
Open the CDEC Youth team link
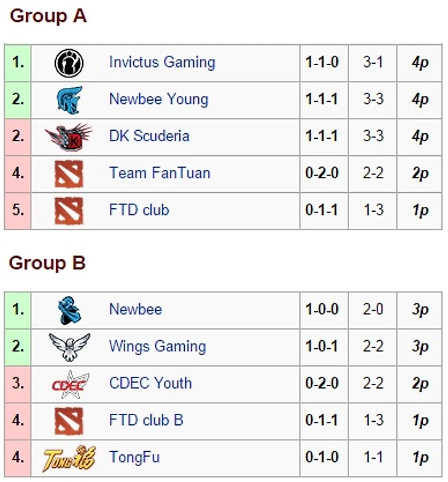pyautogui.click(x=150, y=383)
